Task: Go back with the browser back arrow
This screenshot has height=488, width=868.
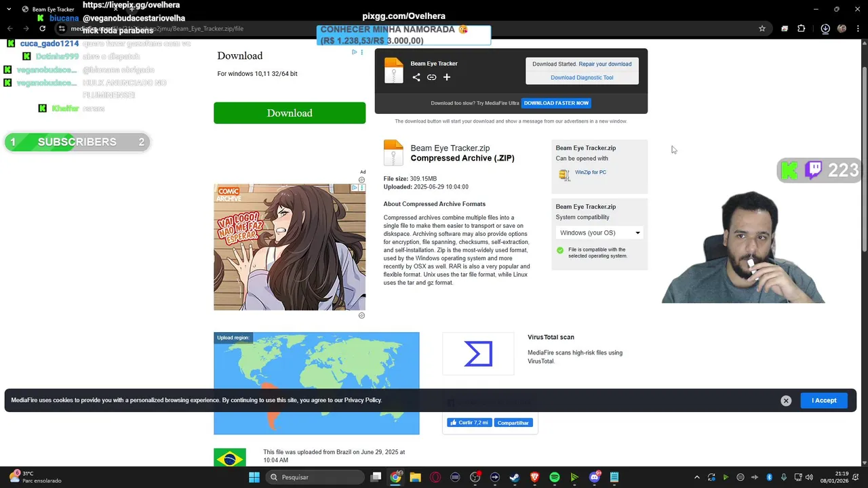Action: coord(9,28)
